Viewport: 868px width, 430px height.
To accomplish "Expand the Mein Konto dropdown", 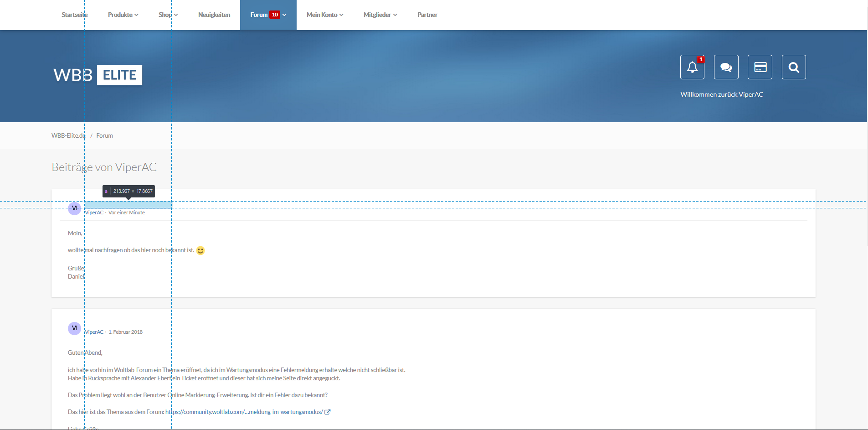I will [x=324, y=15].
